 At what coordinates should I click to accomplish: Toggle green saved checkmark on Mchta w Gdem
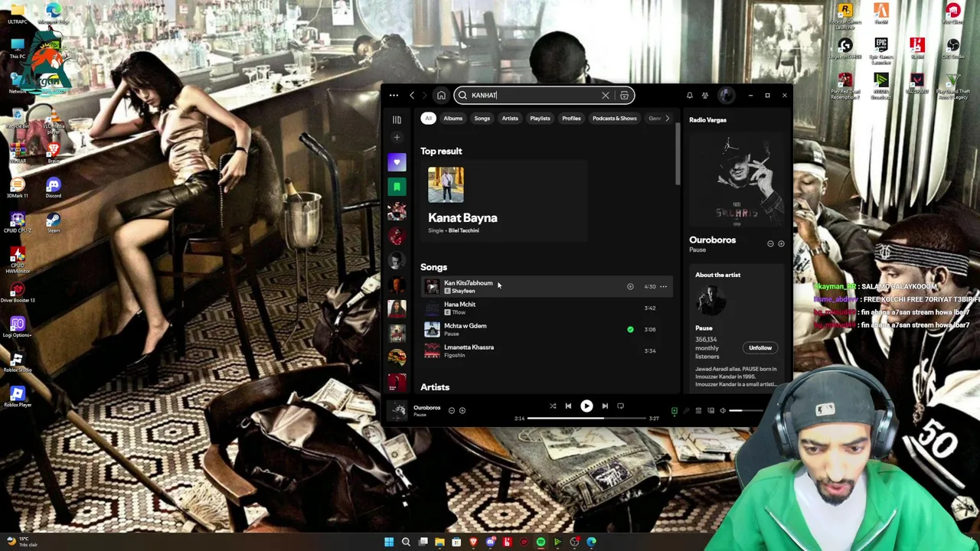(630, 330)
